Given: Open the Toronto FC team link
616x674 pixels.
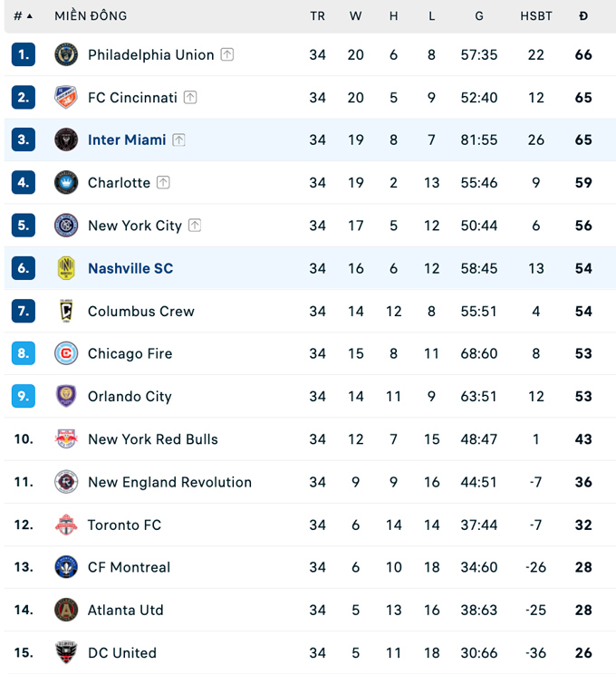Looking at the screenshot, I should [x=124, y=525].
